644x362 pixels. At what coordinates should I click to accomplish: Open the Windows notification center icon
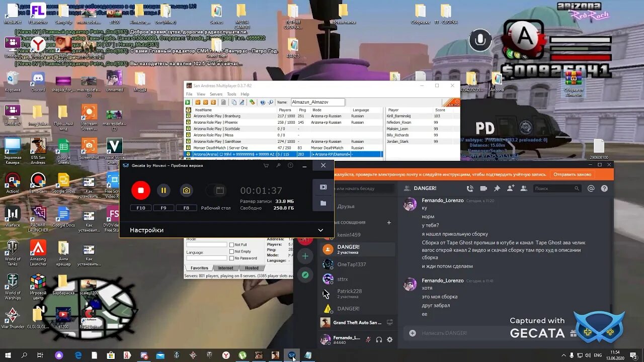point(633,355)
